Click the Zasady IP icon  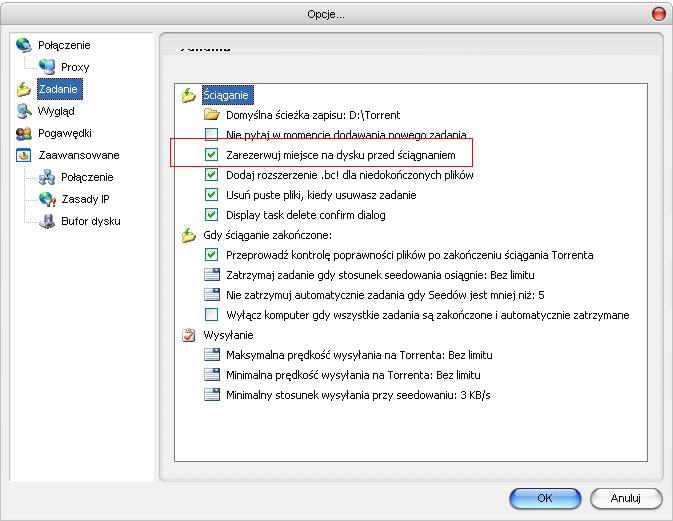tap(46, 199)
